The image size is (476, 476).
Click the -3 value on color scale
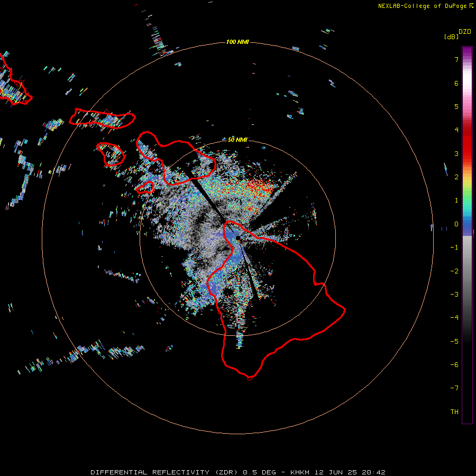[x=454, y=295]
